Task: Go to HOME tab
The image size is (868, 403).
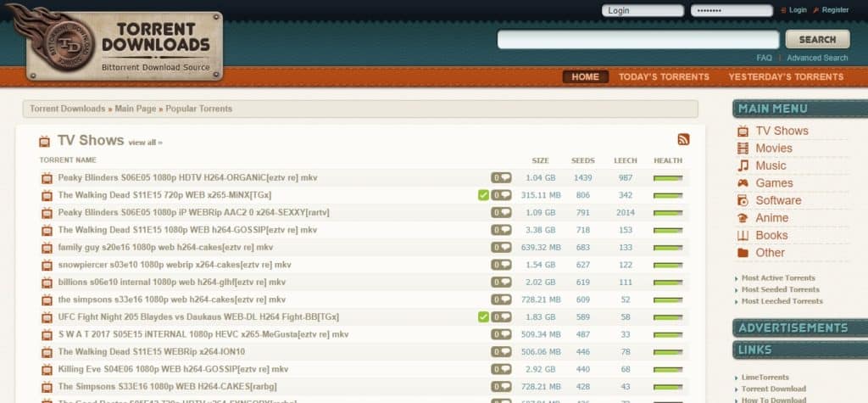Action: tap(585, 77)
